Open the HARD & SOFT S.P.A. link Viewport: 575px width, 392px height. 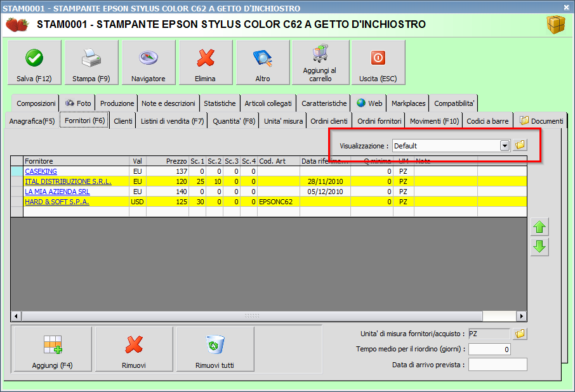[x=57, y=202]
